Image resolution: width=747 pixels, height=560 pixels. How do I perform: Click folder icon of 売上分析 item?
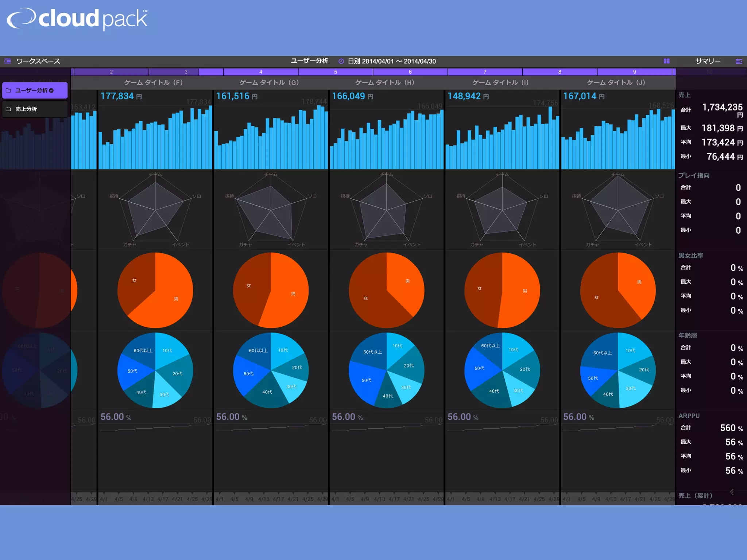pyautogui.click(x=8, y=109)
